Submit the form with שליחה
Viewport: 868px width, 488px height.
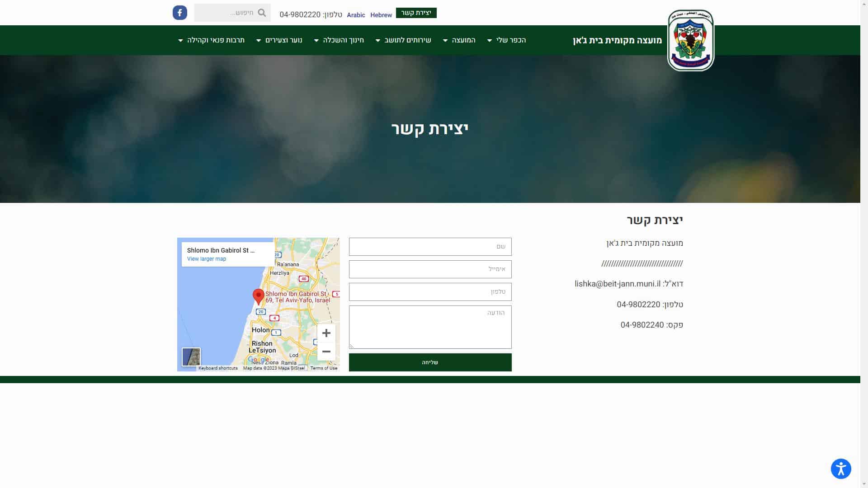pyautogui.click(x=430, y=362)
